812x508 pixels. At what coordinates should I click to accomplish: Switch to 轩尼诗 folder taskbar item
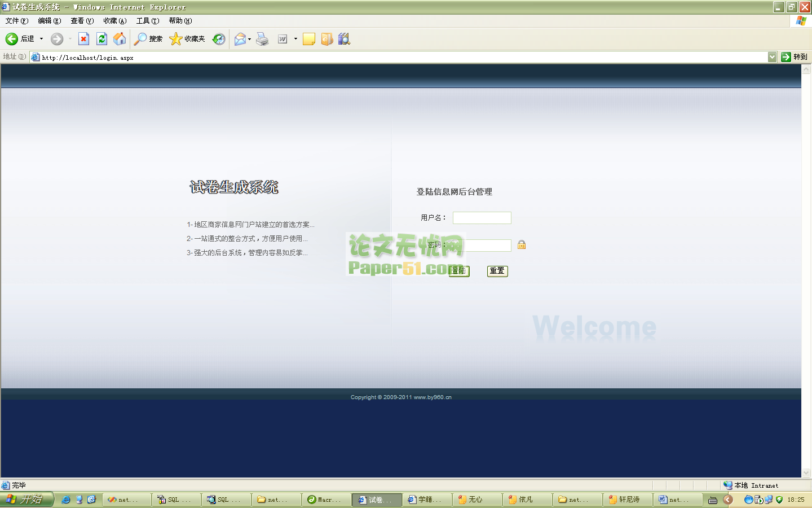(x=628, y=500)
